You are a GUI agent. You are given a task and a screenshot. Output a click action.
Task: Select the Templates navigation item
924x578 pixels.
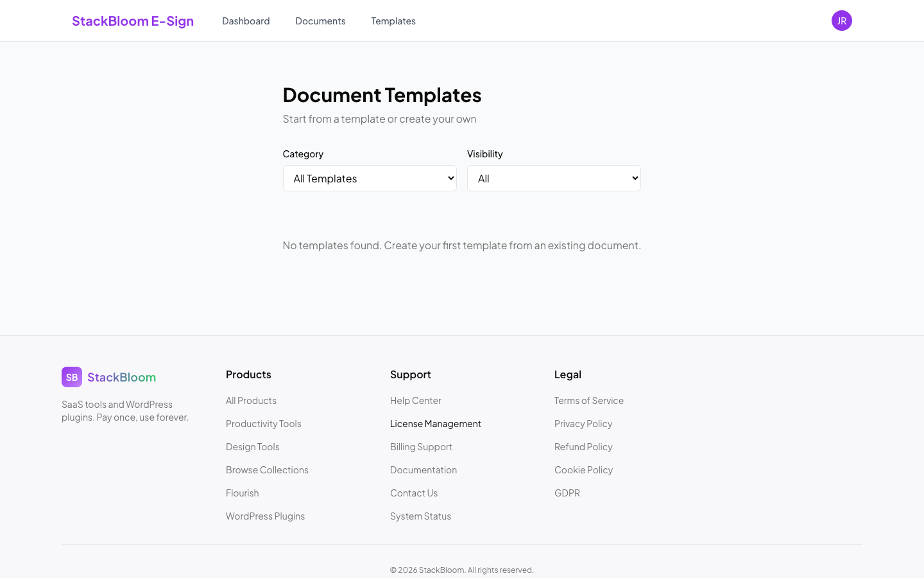click(393, 21)
